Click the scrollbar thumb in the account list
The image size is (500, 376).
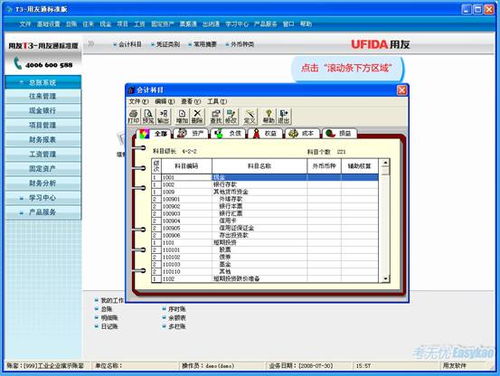(x=385, y=171)
